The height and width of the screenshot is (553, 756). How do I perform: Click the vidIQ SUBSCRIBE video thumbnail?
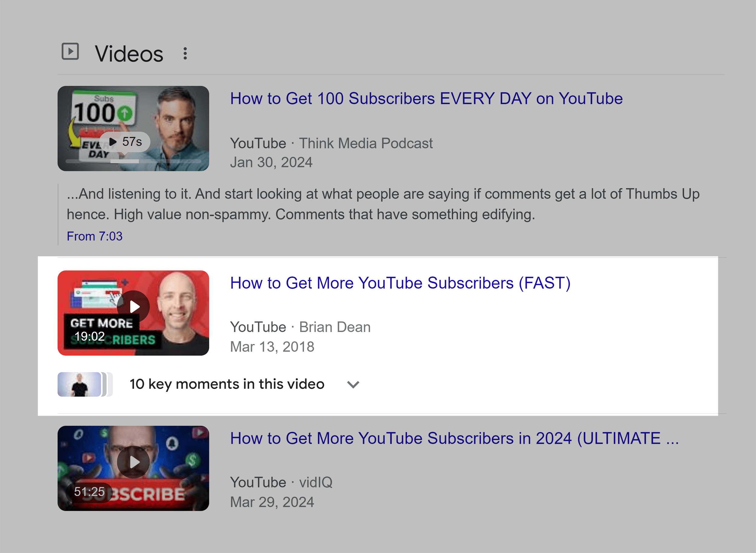click(133, 468)
